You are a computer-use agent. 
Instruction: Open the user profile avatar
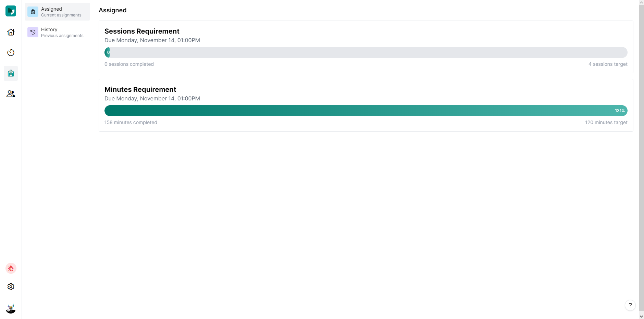tap(11, 309)
